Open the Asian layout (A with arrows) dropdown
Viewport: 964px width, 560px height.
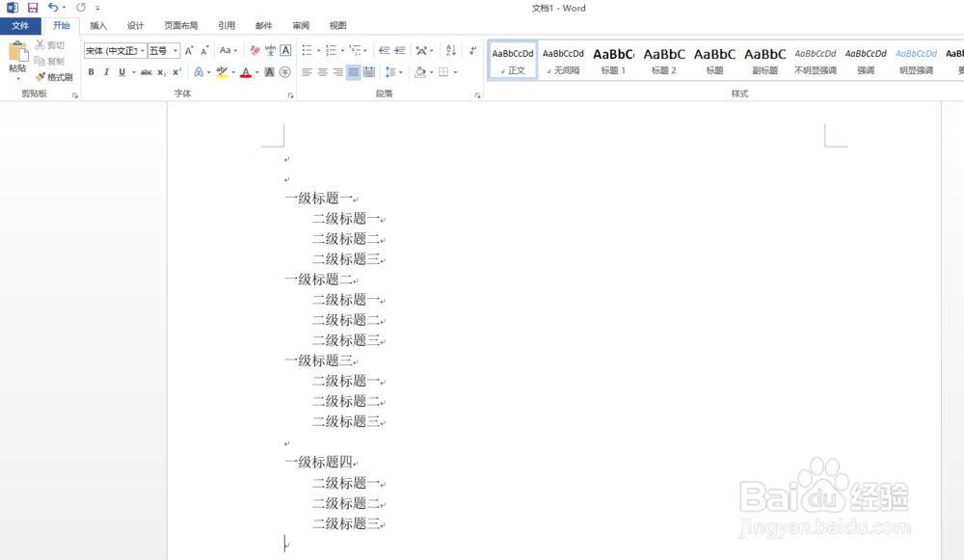pyautogui.click(x=424, y=50)
